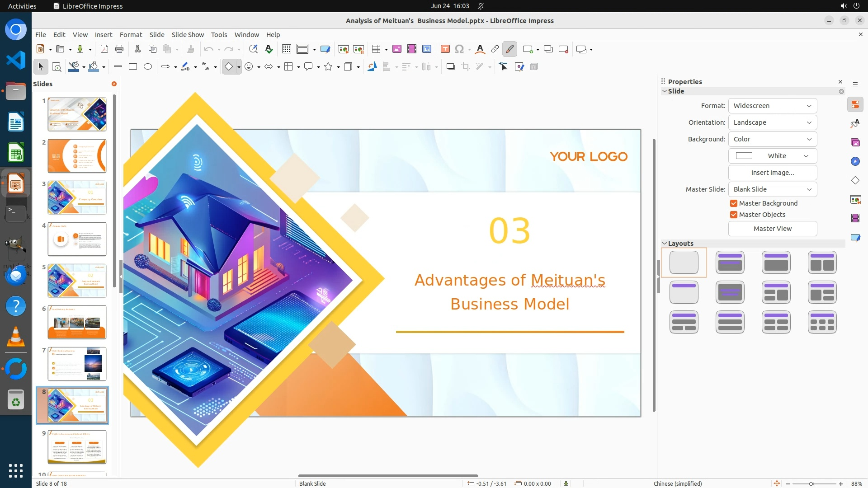Click the Insert Special Character icon
Screen dimensions: 868x488
pyautogui.click(x=459, y=49)
